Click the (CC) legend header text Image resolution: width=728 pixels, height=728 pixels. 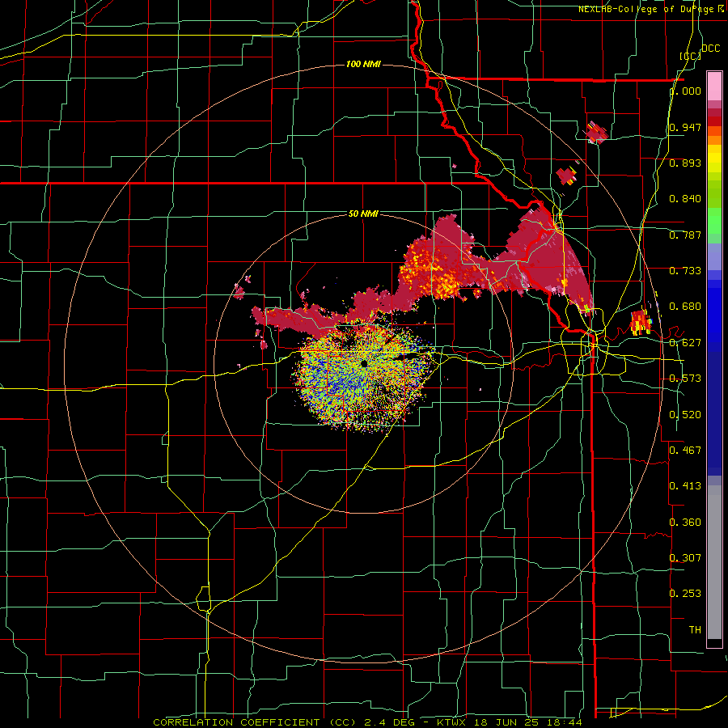691,56
